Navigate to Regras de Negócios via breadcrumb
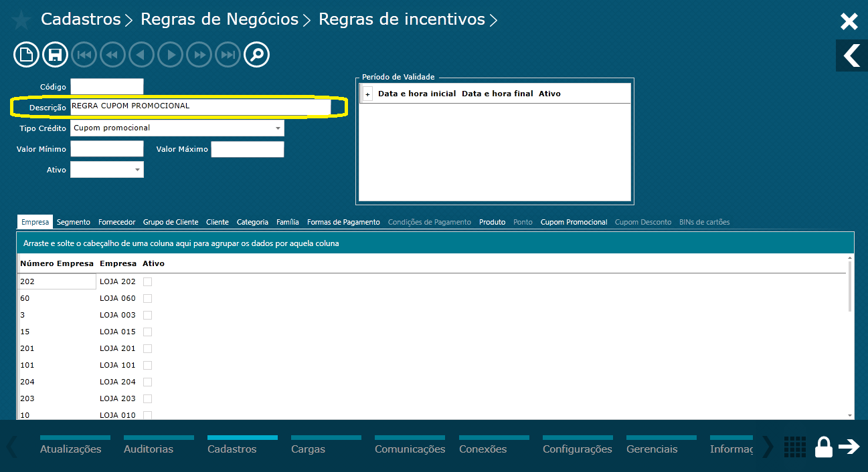The width and height of the screenshot is (868, 472). (219, 19)
